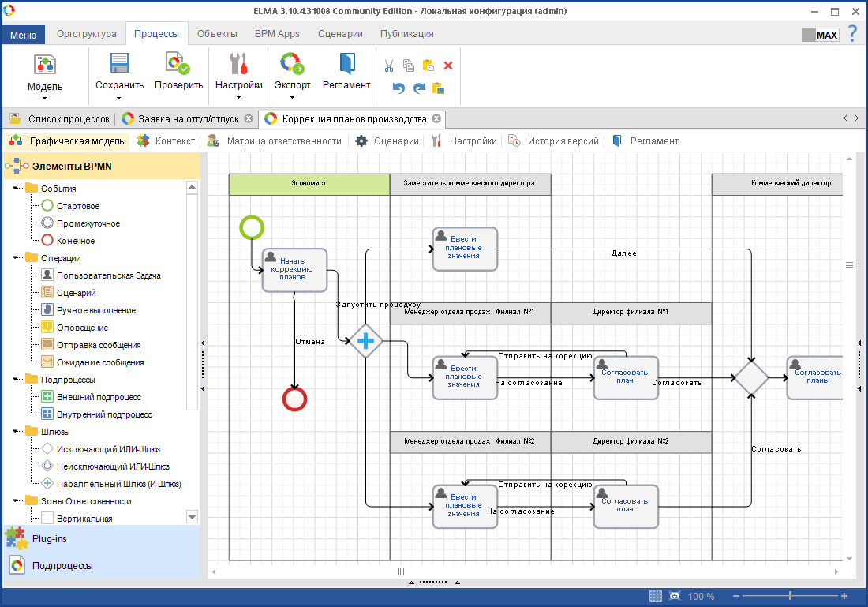
Task: Select the Внешний подпроцесс element
Action: coord(99,397)
